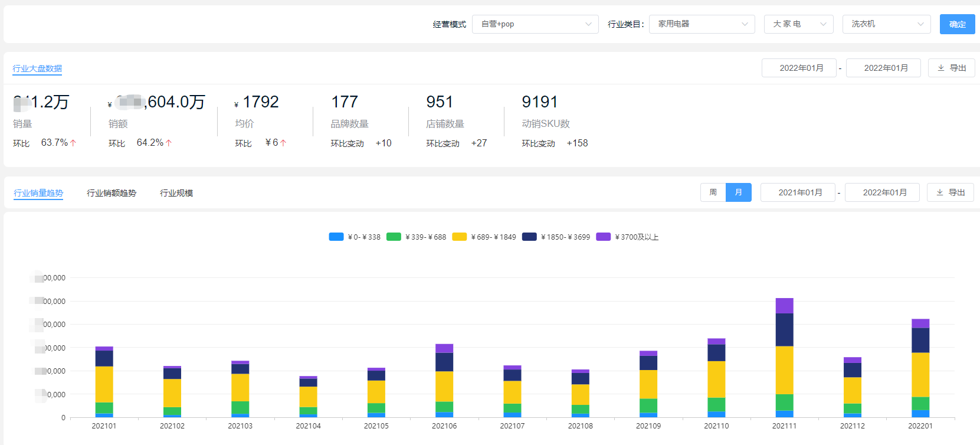Click the trend end month field 2022年01月
The image size is (980, 445).
pos(882,192)
